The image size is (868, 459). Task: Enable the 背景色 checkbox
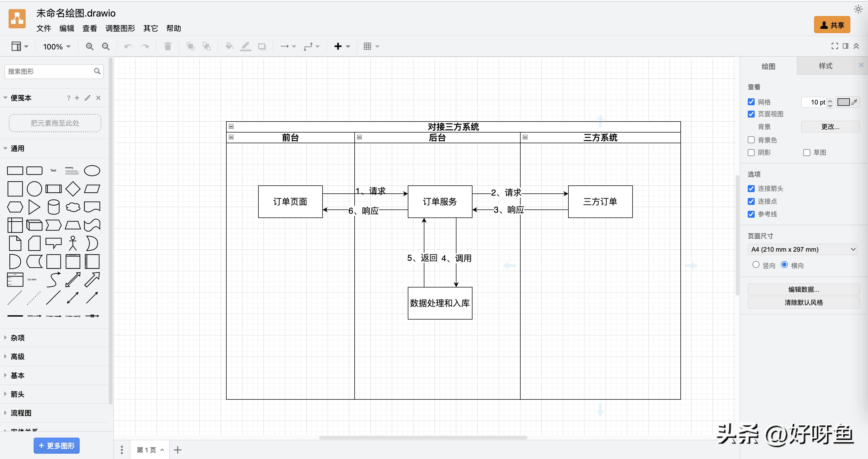pos(751,140)
